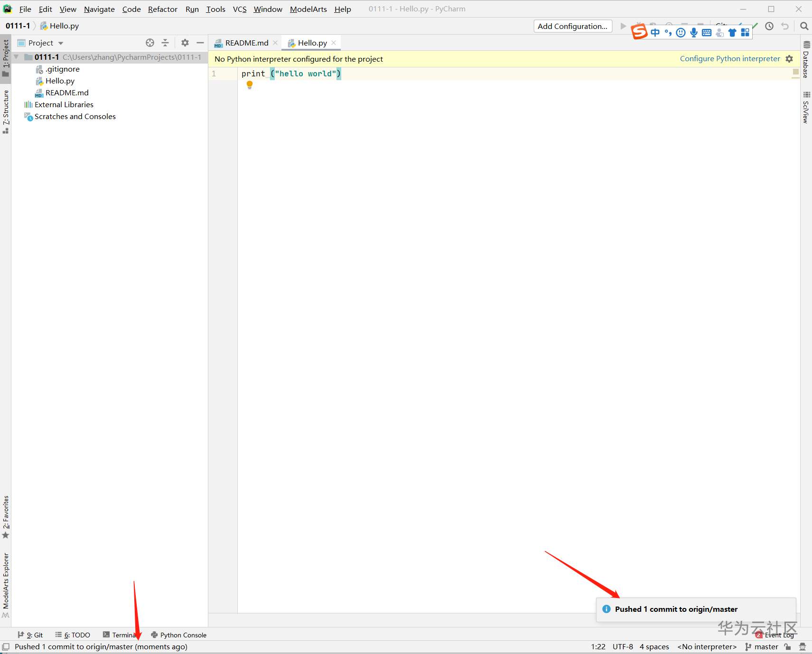This screenshot has width=812, height=654.
Task: Click the Configure Python interpreter link
Action: click(x=730, y=59)
